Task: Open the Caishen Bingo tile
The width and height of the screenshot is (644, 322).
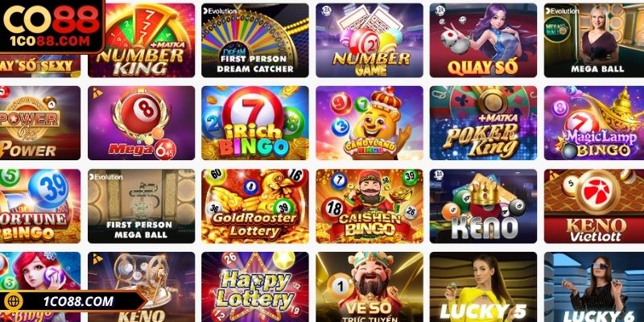Action: (369, 206)
